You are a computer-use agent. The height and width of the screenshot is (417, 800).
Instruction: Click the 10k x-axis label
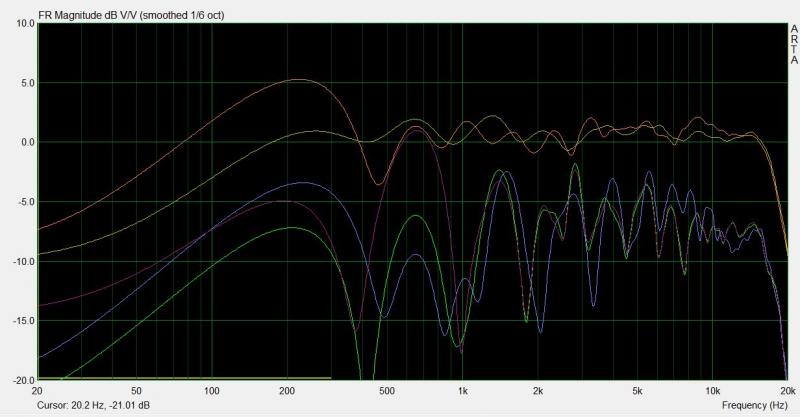(712, 391)
